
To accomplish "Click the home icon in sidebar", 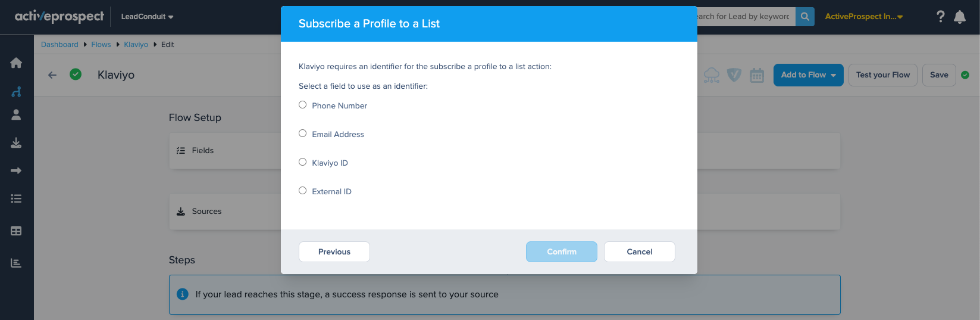I will click(x=16, y=63).
